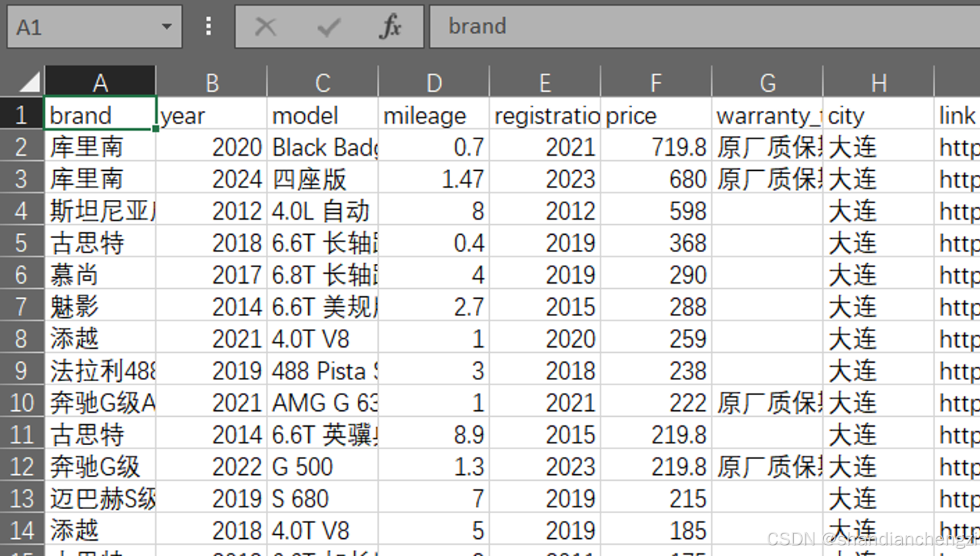Click the price cell 719.8

click(x=656, y=146)
